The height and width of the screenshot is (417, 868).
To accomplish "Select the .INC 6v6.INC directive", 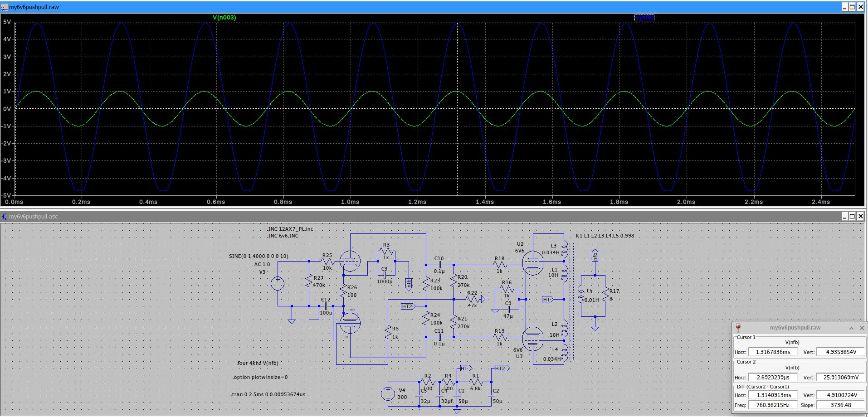I will (x=283, y=236).
